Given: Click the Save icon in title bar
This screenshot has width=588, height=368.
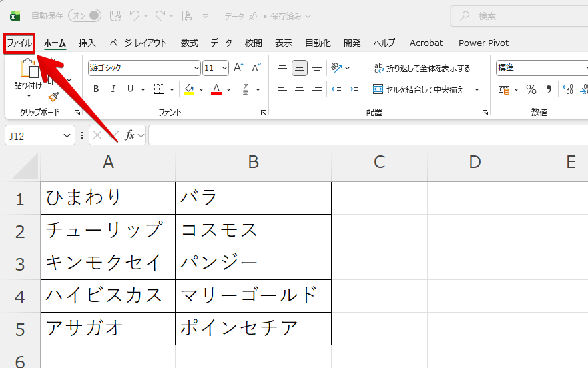Looking at the screenshot, I should pos(115,16).
